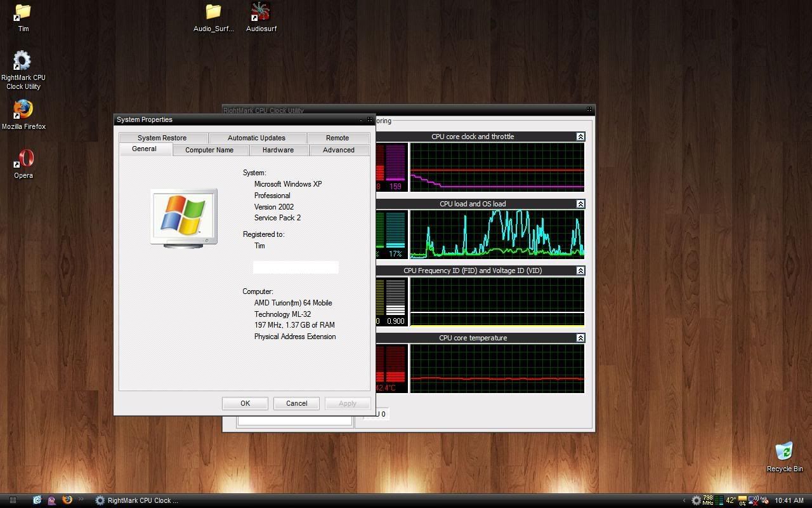
Task: Switch to the Remote tab
Action: [337, 138]
